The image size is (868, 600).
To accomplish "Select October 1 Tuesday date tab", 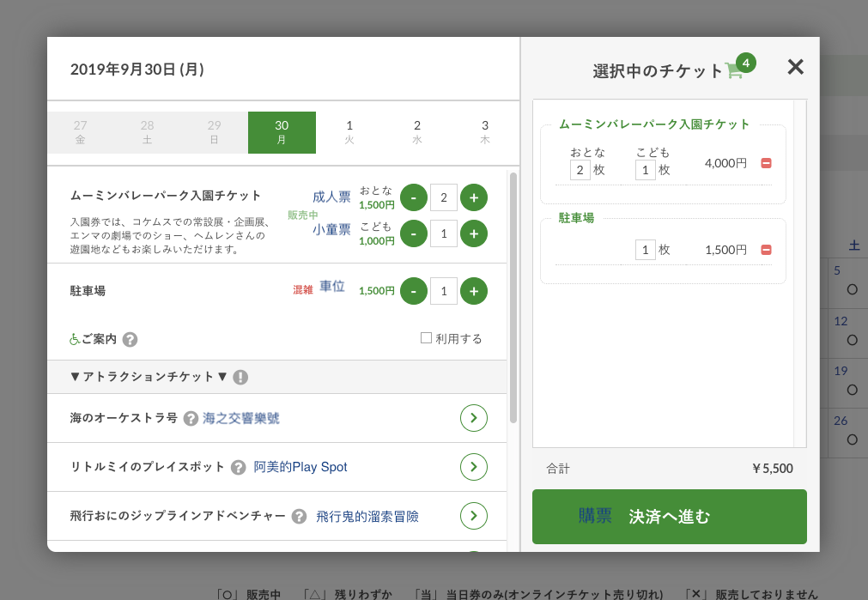I will 349,132.
